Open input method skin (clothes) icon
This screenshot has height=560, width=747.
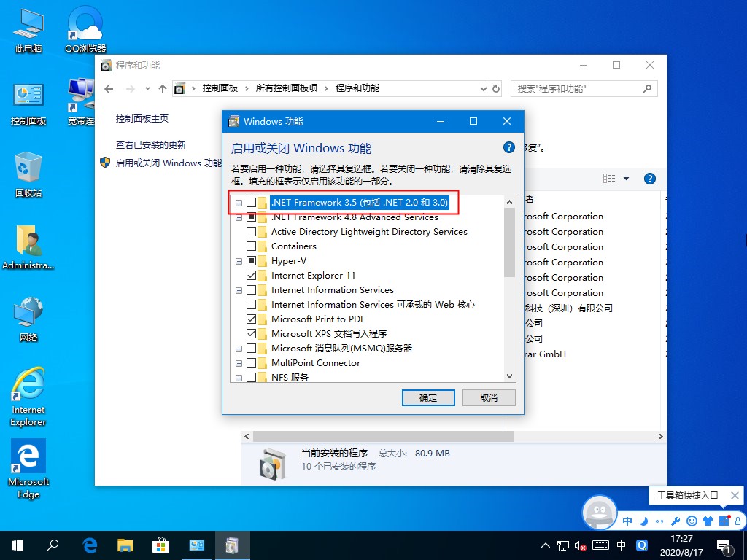707,521
